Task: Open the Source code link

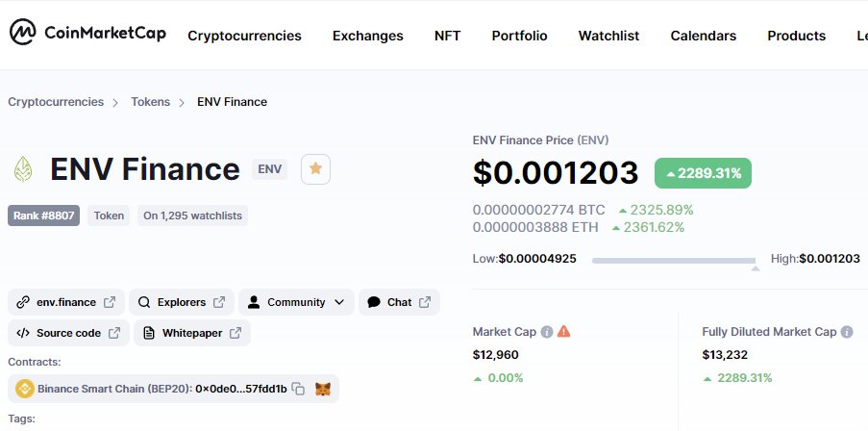Action: click(x=68, y=333)
